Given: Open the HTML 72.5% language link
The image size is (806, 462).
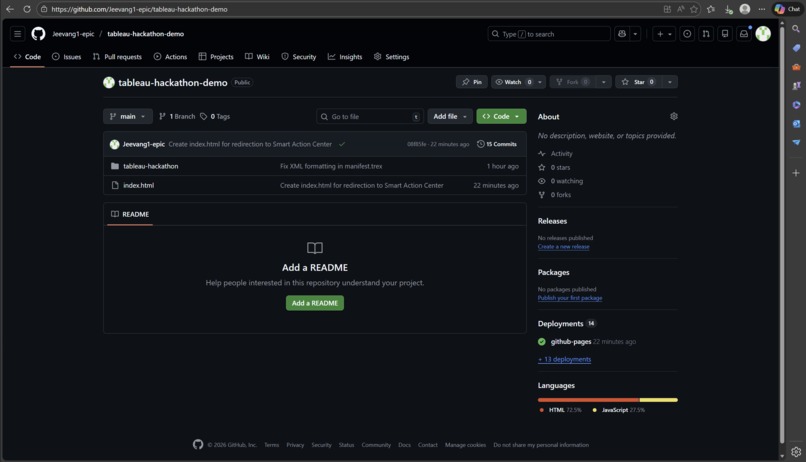Looking at the screenshot, I should click(x=560, y=410).
